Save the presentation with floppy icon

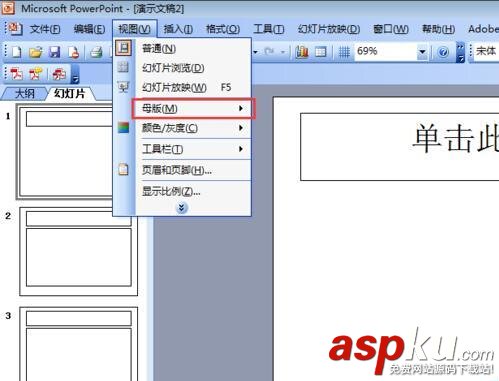(x=55, y=52)
